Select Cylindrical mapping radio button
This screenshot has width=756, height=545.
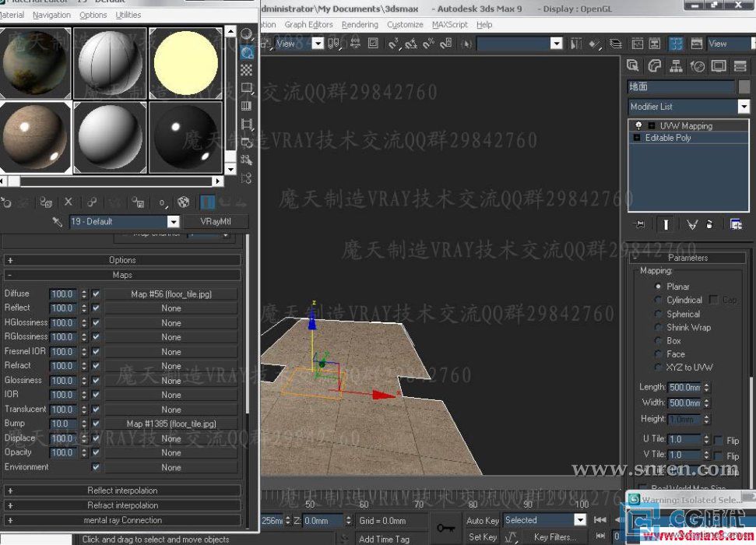pyautogui.click(x=658, y=300)
